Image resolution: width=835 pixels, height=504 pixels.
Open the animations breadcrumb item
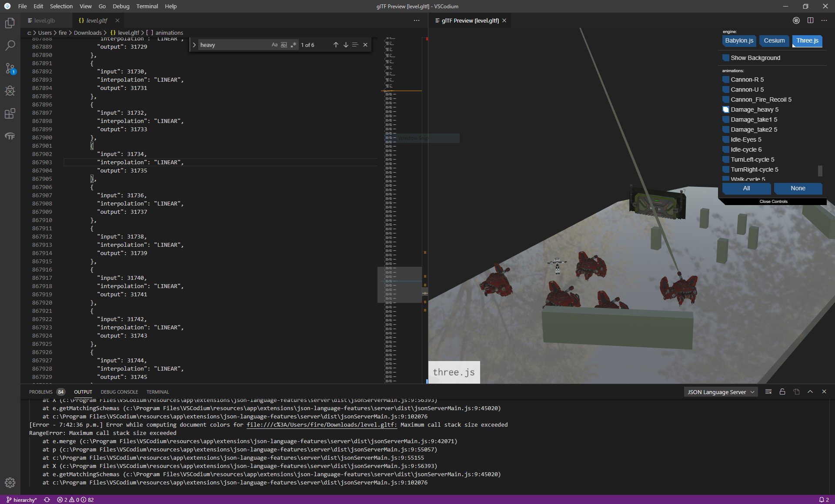(170, 33)
